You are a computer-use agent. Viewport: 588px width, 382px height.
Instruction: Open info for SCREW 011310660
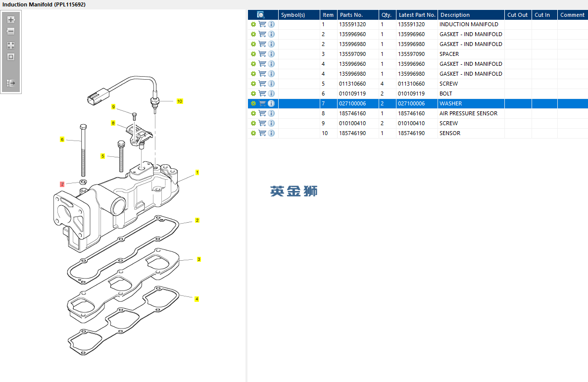(271, 84)
